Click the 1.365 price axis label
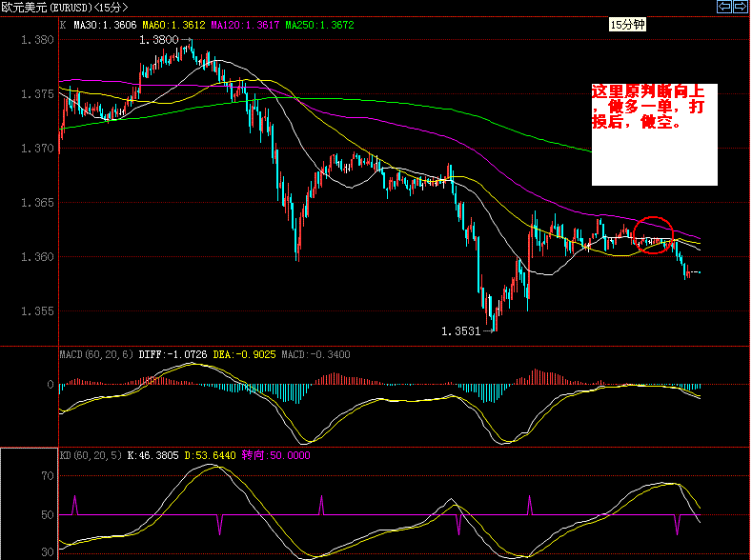Viewport: 752px width, 560px height. click(x=37, y=203)
